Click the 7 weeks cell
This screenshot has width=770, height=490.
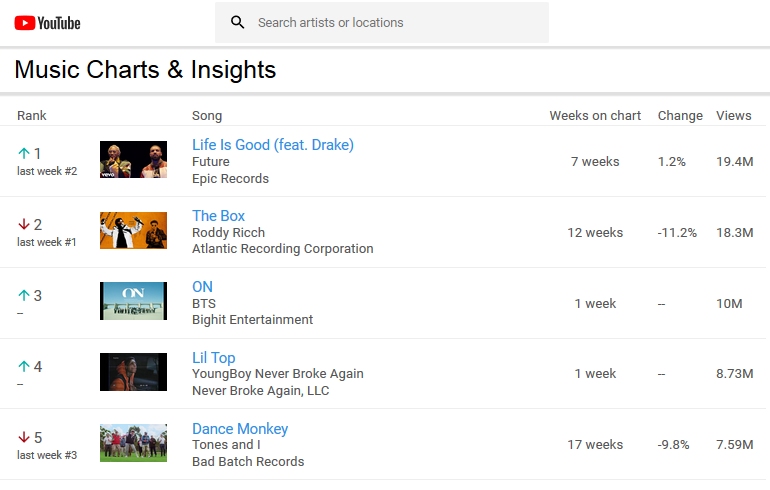(x=595, y=162)
